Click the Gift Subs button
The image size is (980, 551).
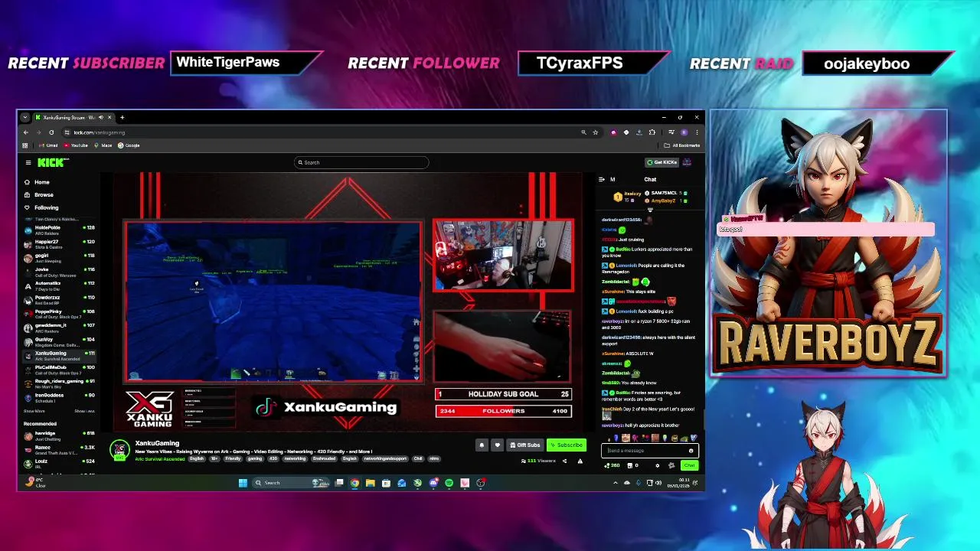pyautogui.click(x=525, y=445)
